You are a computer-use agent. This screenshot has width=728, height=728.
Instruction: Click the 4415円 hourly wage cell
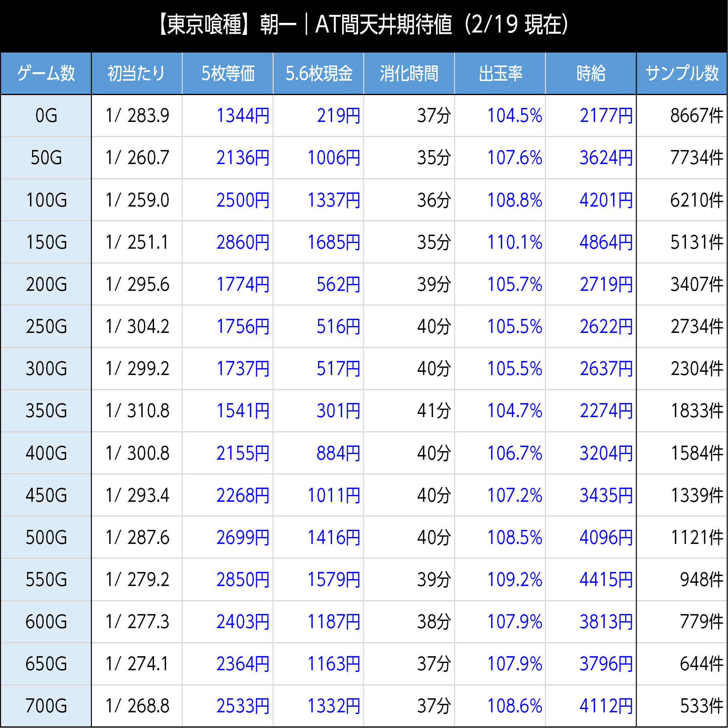(x=591, y=580)
